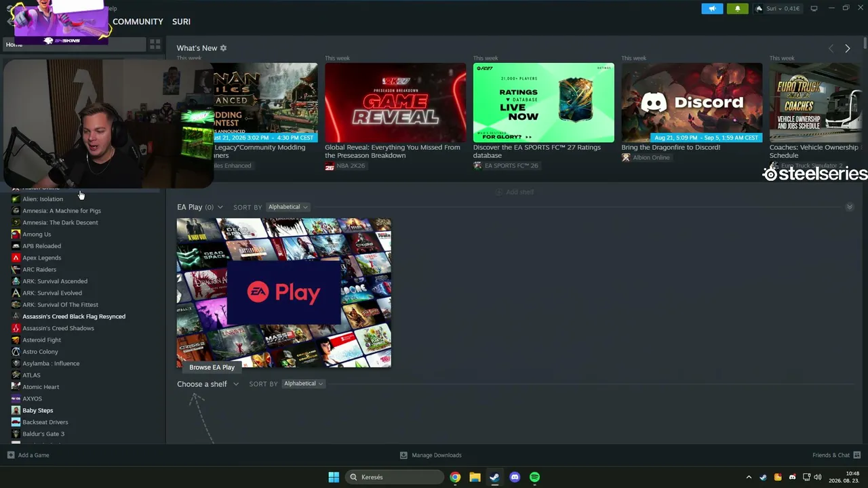
Task: Open What's New settings gear
Action: point(223,48)
